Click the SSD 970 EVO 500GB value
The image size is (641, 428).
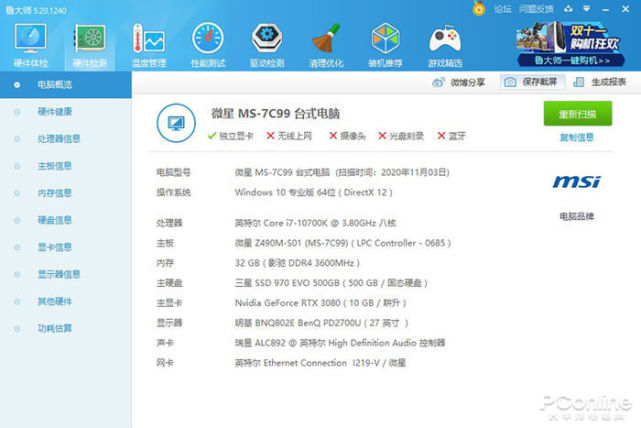pos(331,283)
